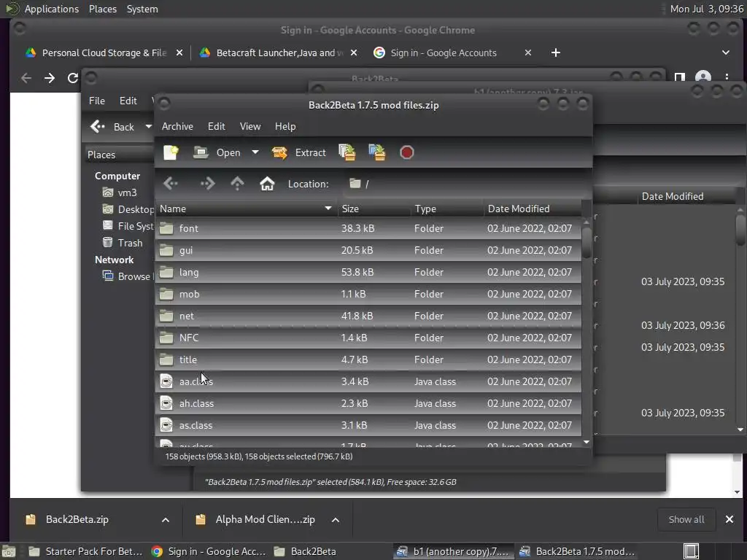This screenshot has width=747, height=560.
Task: Expand the Back history dropdown arrow
Action: [x=149, y=127]
